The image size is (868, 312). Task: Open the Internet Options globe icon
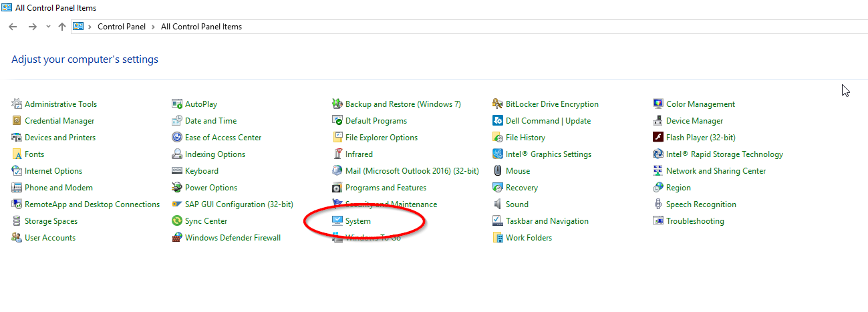17,170
